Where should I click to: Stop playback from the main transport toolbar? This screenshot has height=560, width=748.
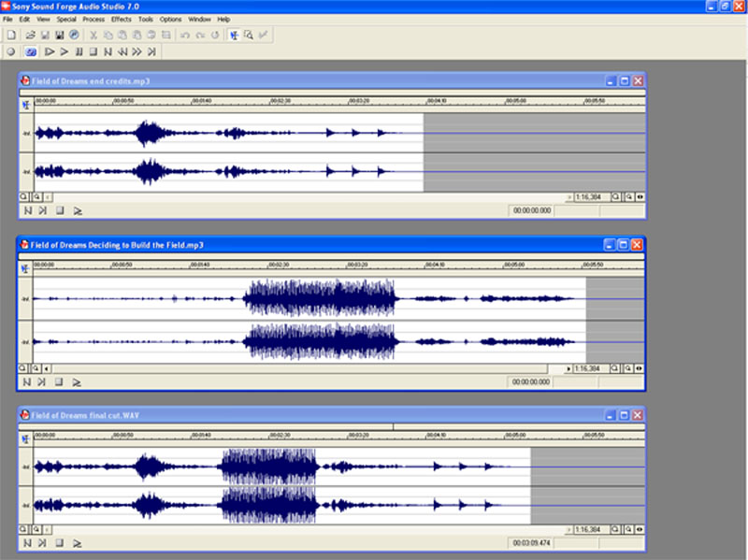93,51
